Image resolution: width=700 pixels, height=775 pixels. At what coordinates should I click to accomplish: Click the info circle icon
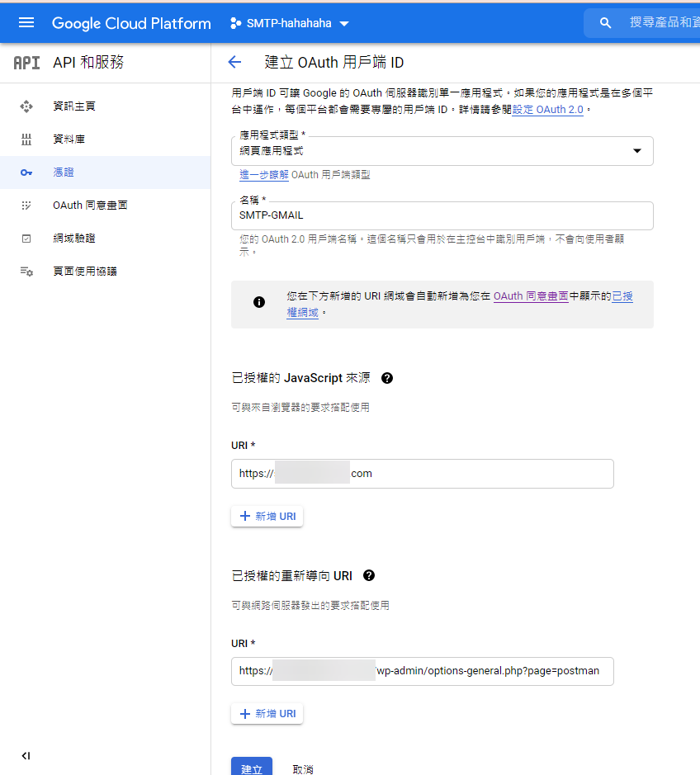(259, 302)
